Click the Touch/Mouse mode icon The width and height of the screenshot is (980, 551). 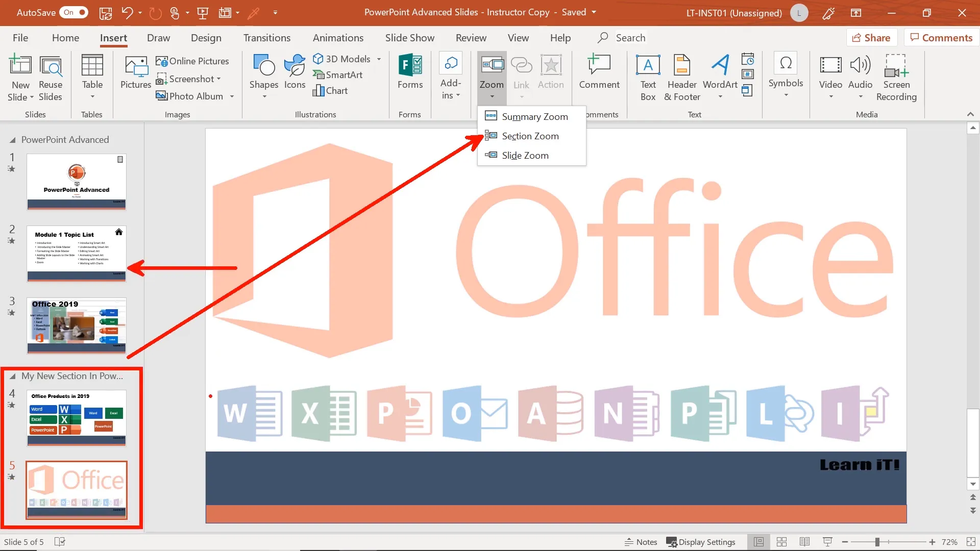175,13
